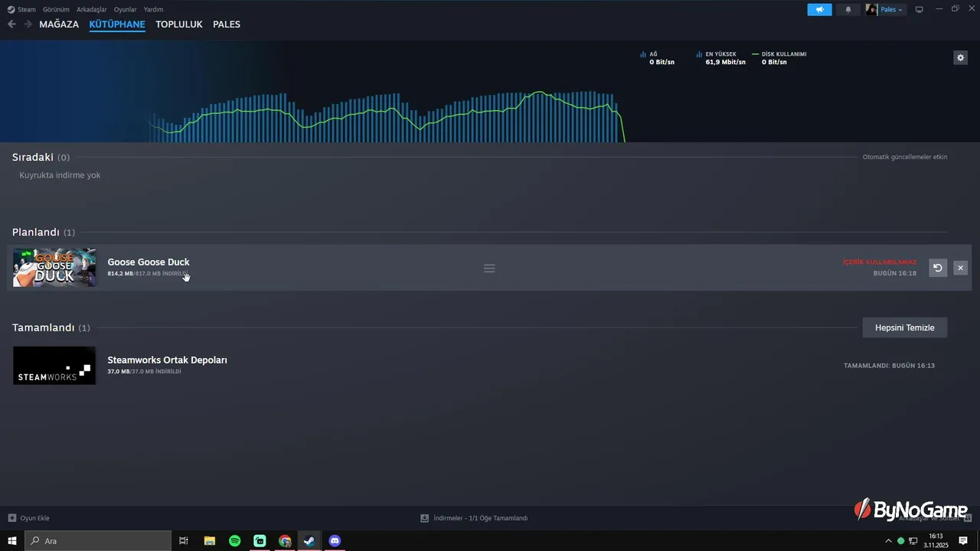Open the Windows Start button
The image size is (980, 551).
point(12,541)
